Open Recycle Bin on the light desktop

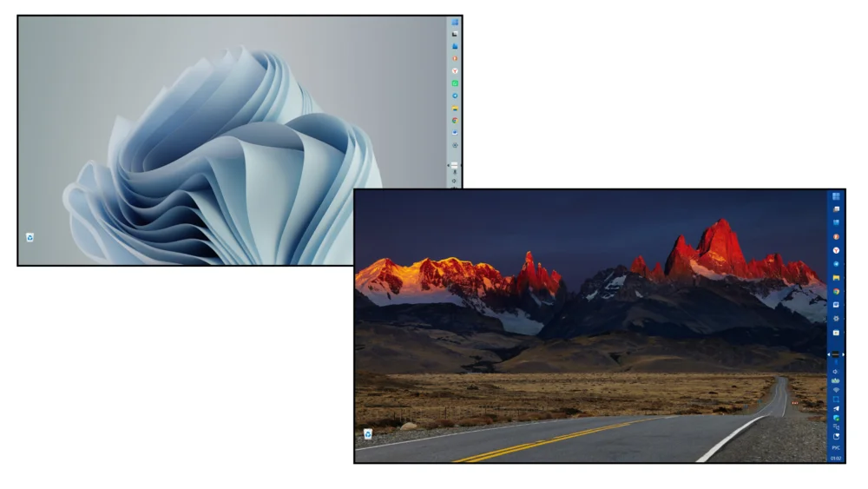30,238
